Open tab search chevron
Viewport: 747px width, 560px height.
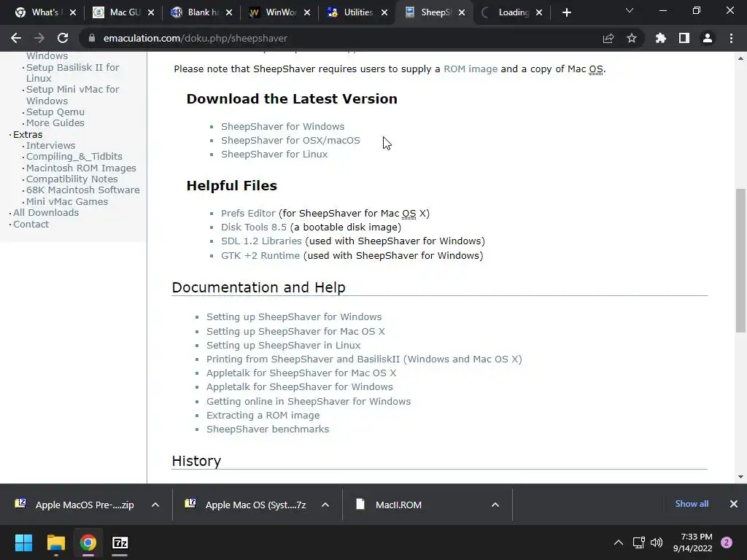[630, 10]
